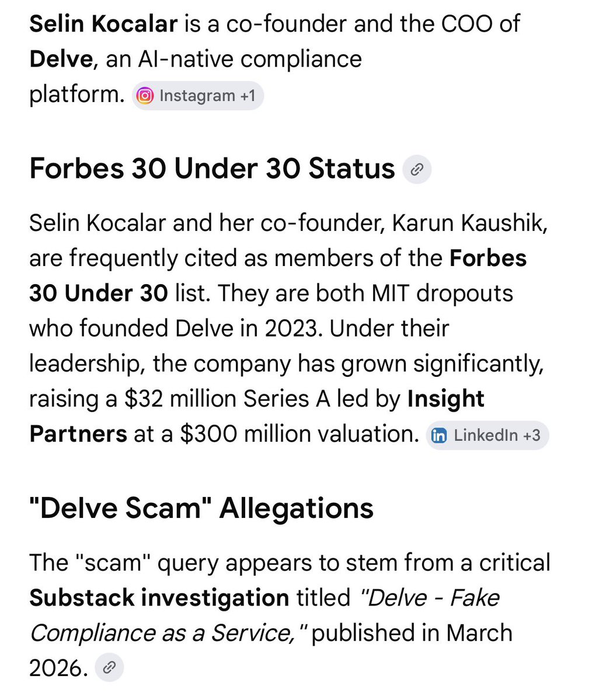
Task: Click the bold Selin Kocalar name at top
Action: (103, 24)
